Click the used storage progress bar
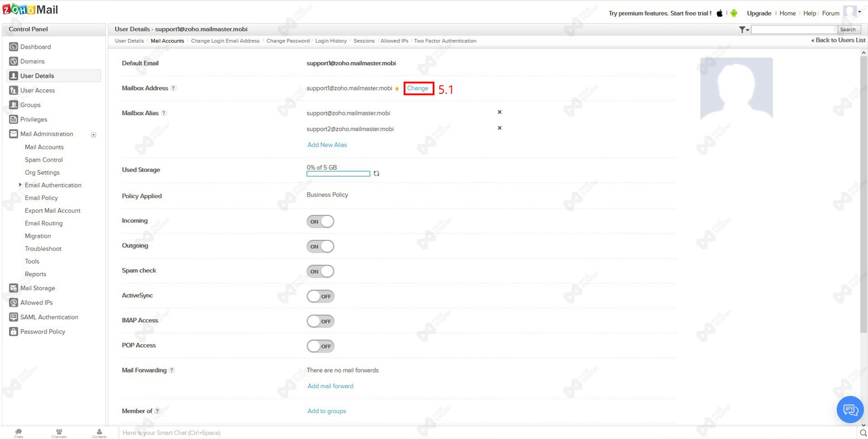Image resolution: width=868 pixels, height=439 pixels. click(338, 174)
